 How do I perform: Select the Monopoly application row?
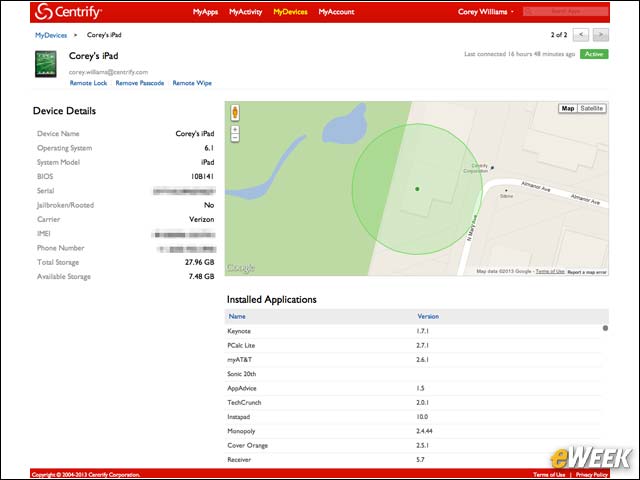413,431
